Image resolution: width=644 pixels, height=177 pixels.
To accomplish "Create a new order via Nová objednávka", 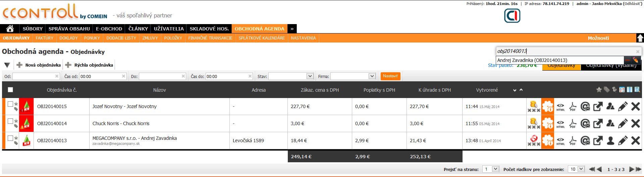I will [39, 65].
